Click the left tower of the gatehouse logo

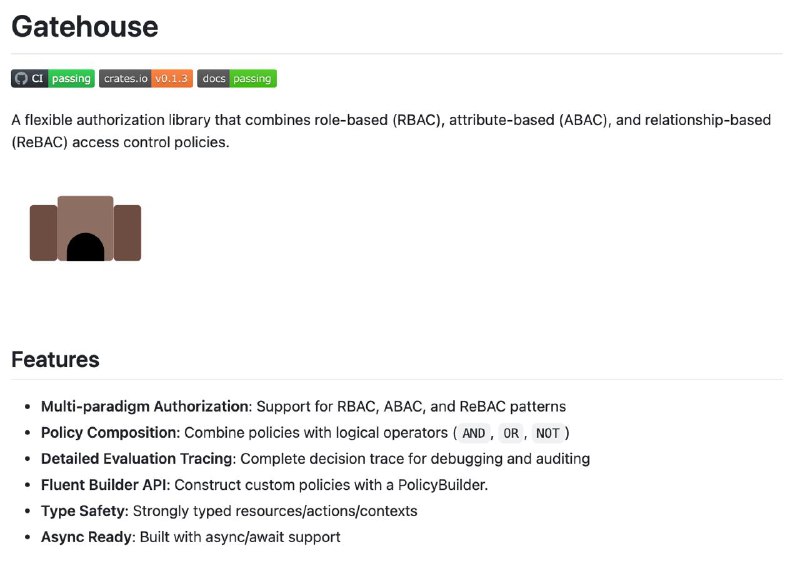(x=43, y=233)
